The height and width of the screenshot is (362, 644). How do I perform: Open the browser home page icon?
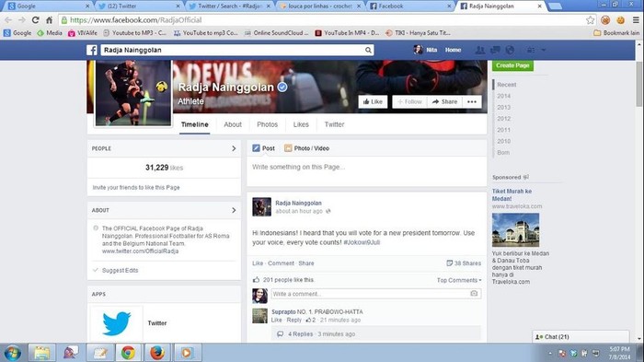click(x=50, y=19)
